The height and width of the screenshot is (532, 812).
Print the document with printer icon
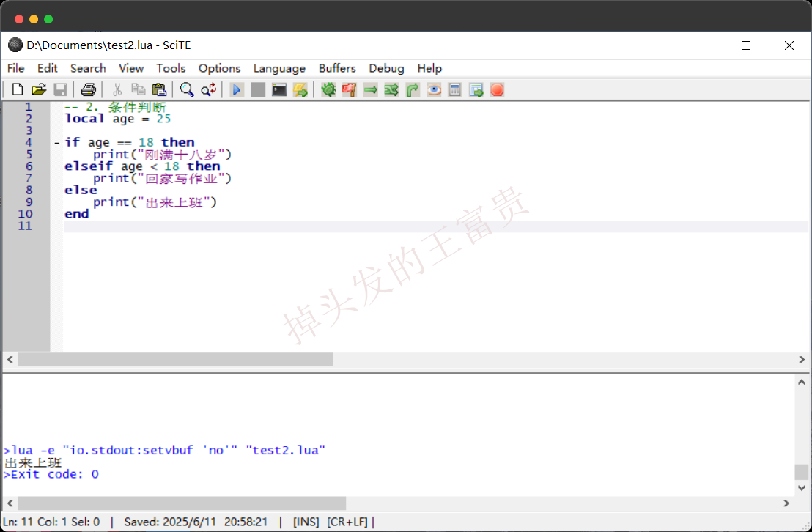pyautogui.click(x=88, y=89)
